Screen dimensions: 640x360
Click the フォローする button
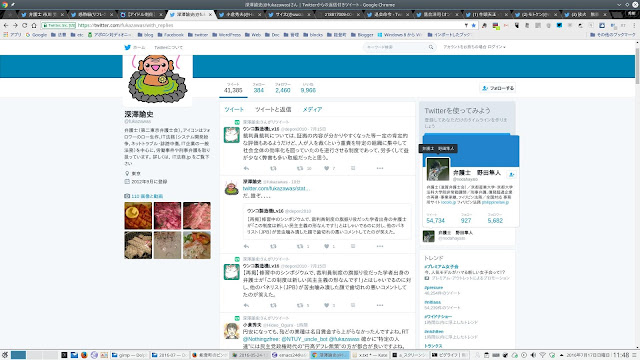coord(498,88)
